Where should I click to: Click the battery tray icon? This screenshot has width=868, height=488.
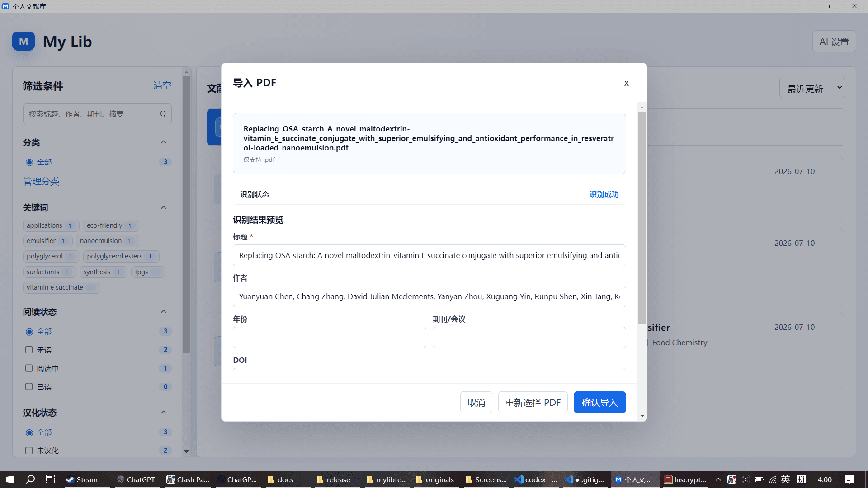point(759,479)
